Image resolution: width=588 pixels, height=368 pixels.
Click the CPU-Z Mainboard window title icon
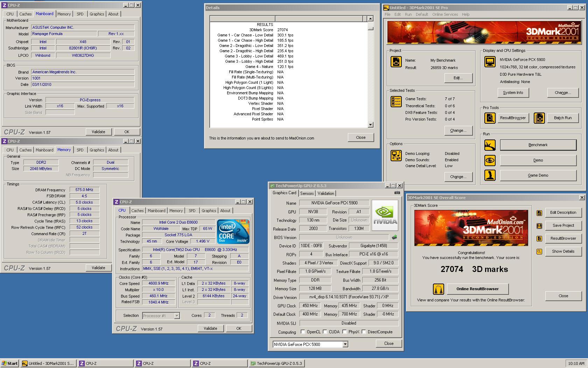tap(5, 5)
